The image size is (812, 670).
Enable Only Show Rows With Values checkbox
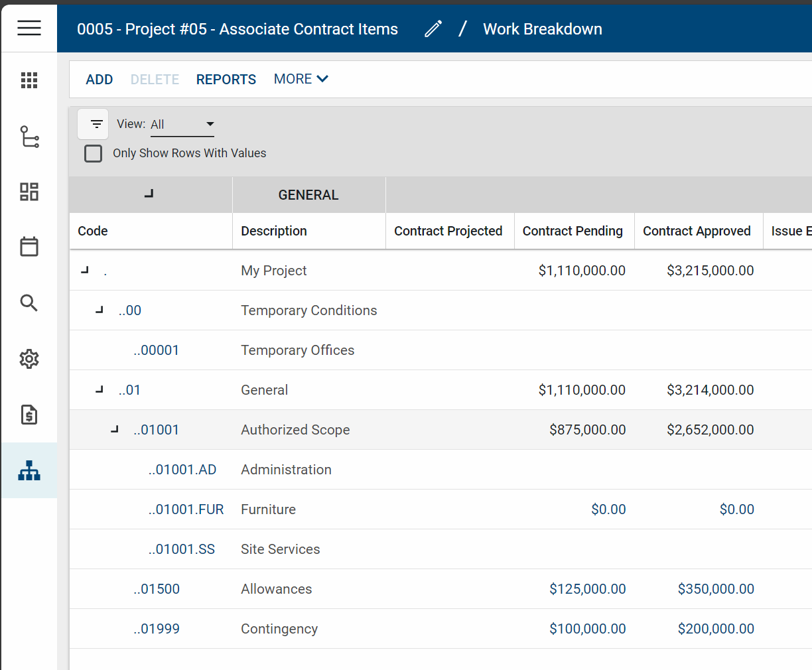tap(94, 153)
